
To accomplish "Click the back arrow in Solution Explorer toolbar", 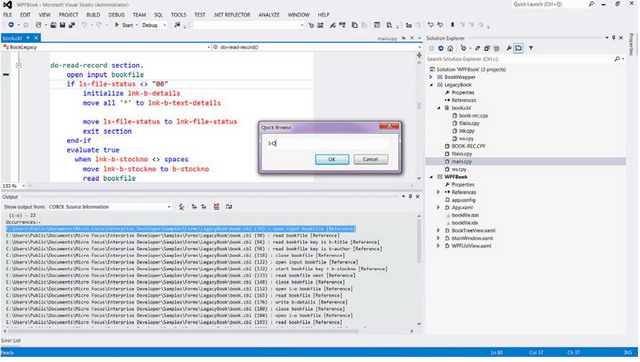I will [x=431, y=49].
